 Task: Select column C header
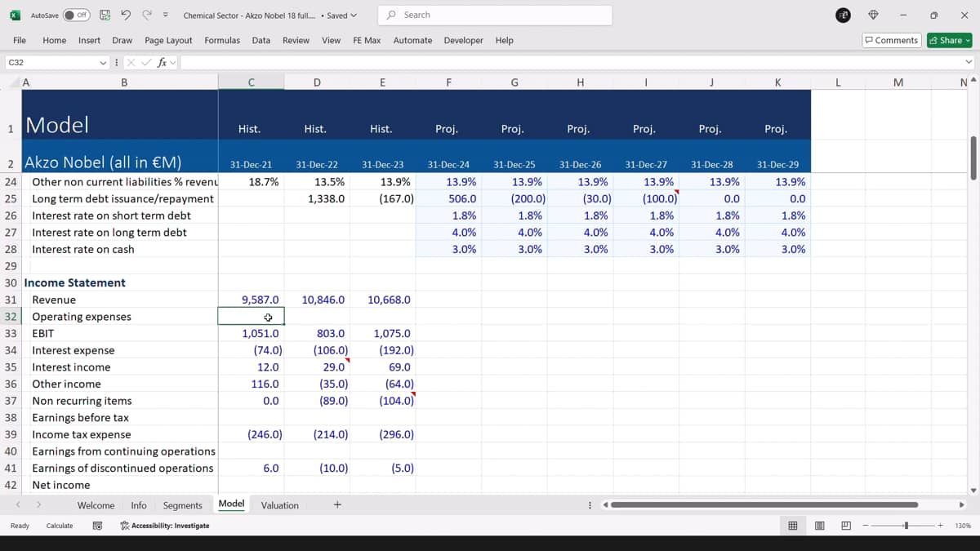[x=251, y=82]
